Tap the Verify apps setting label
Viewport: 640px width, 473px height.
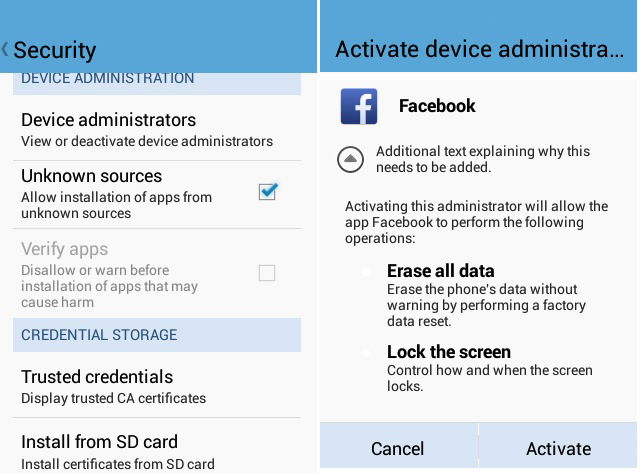(65, 249)
